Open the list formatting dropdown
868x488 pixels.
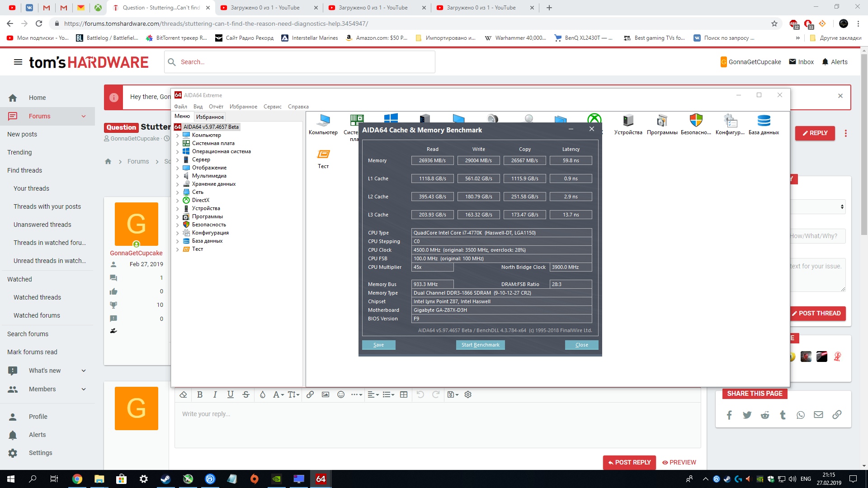(x=388, y=394)
